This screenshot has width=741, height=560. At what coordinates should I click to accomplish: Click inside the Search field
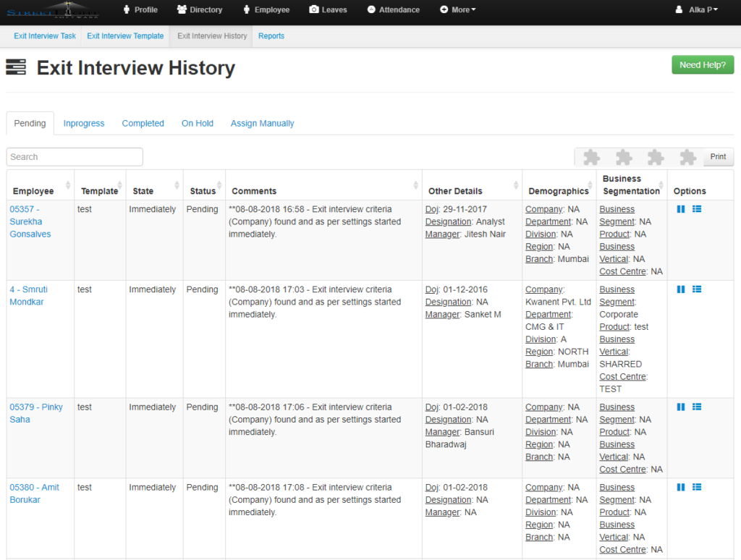tap(74, 156)
